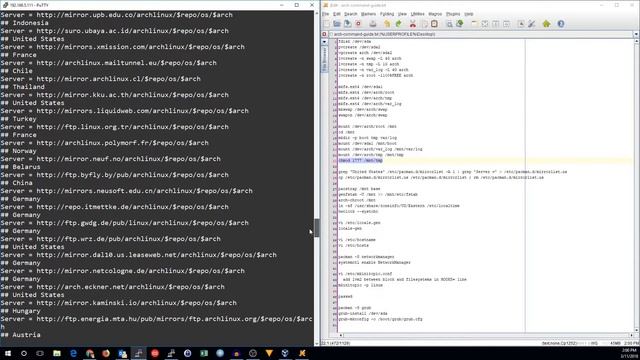Click the Paste clipboard icon in jEdit
The width and height of the screenshot is (640, 360).
(x=434, y=24)
